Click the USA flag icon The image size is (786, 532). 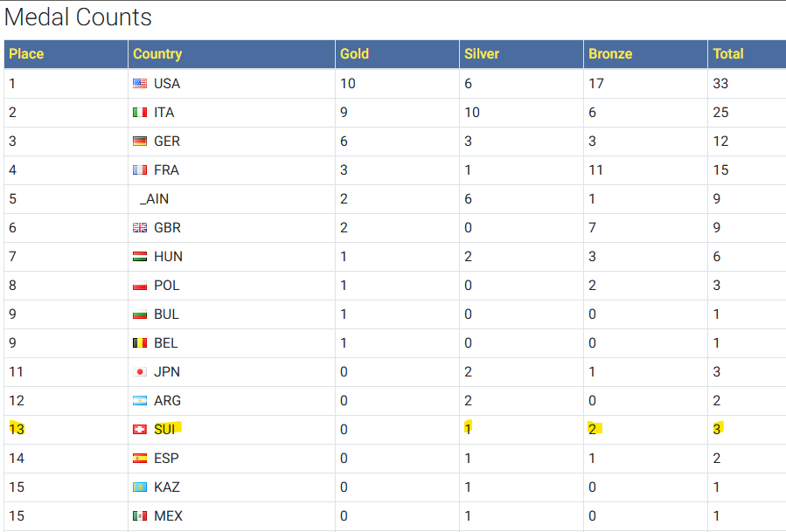(140, 84)
